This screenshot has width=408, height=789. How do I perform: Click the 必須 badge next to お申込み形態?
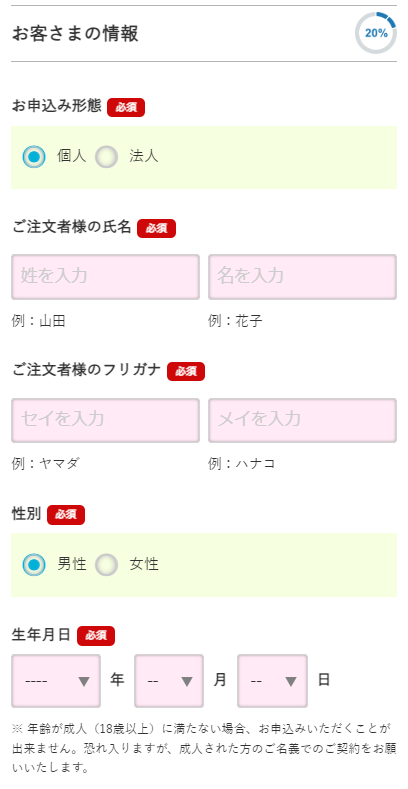[126, 108]
